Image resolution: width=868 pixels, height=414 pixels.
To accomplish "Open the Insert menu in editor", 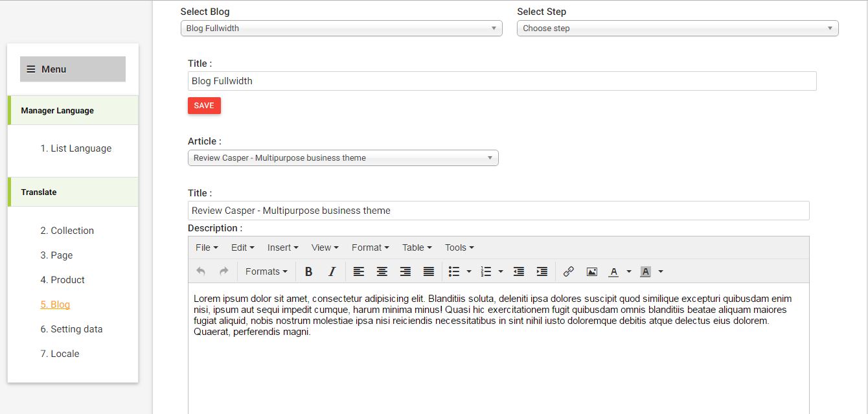I will point(282,247).
